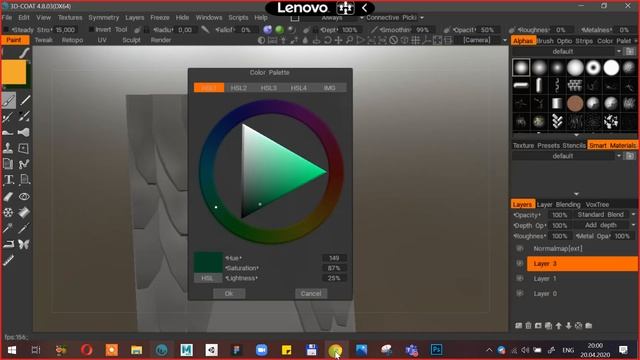
Task: Click the dark green color preview swatch
Action: click(208, 262)
